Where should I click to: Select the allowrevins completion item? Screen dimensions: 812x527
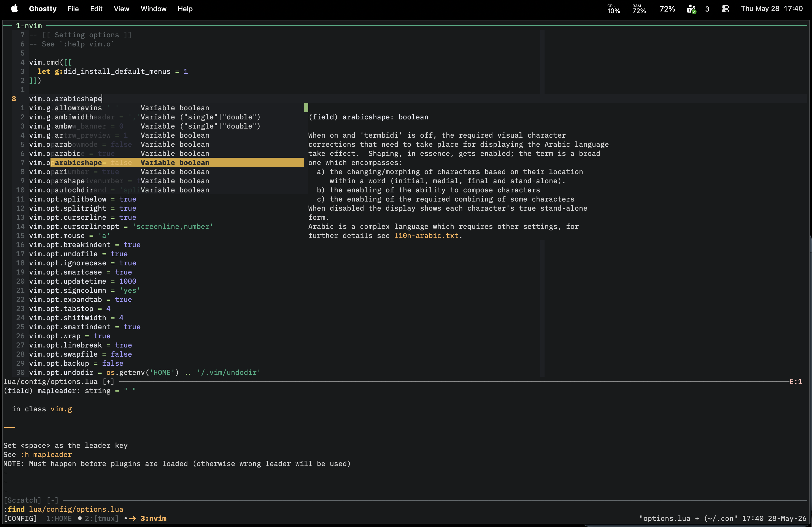point(177,108)
